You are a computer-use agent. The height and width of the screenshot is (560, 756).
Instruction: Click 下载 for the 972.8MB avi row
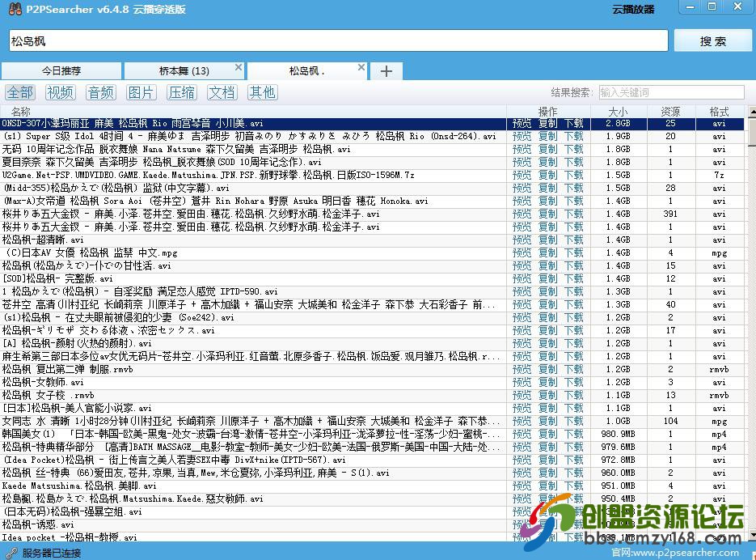(574, 460)
